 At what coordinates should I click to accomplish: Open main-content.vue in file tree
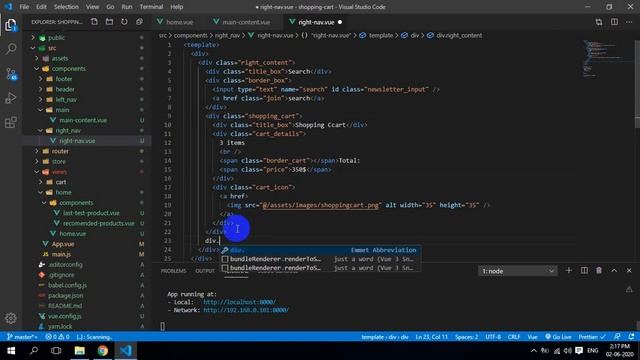[83, 120]
